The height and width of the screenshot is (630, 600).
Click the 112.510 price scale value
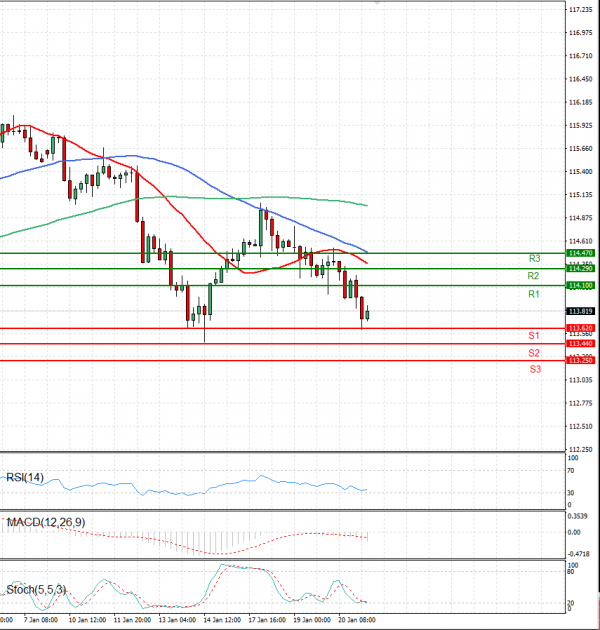click(x=581, y=427)
